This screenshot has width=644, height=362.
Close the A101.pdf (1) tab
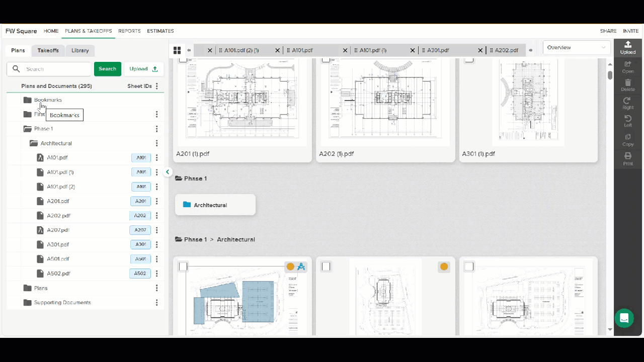click(413, 50)
